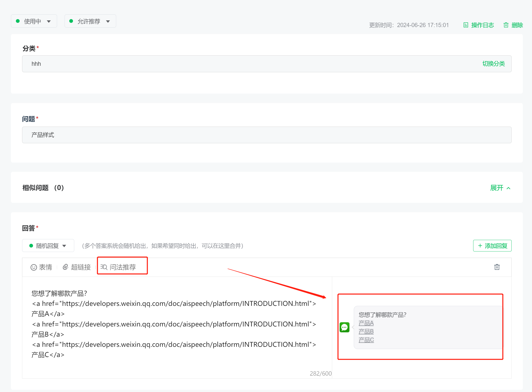Click the 超链接 link chain icon
Screen dimensions: 532x392
[65, 267]
